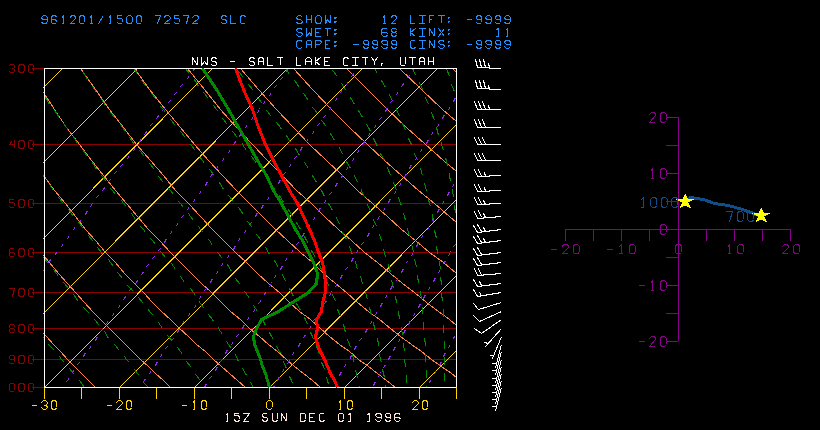The image size is (820, 430).
Task: Select the Showalter value 12
Action: coord(389,20)
